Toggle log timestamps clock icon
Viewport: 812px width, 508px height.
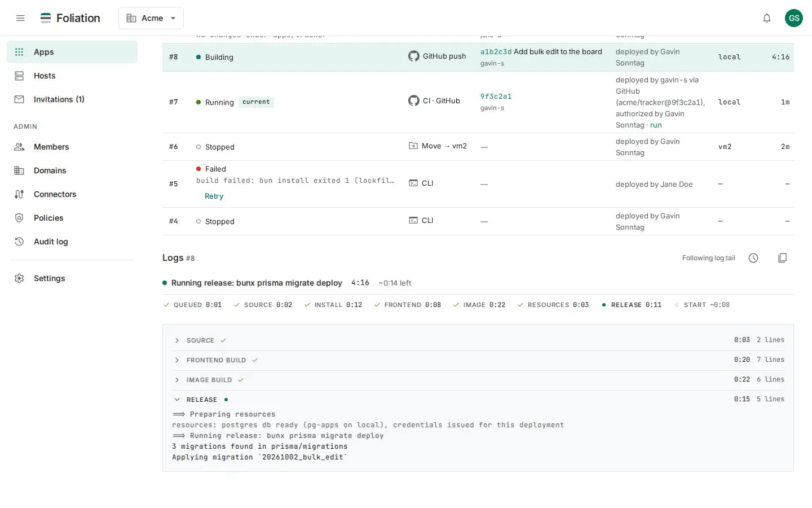(753, 258)
